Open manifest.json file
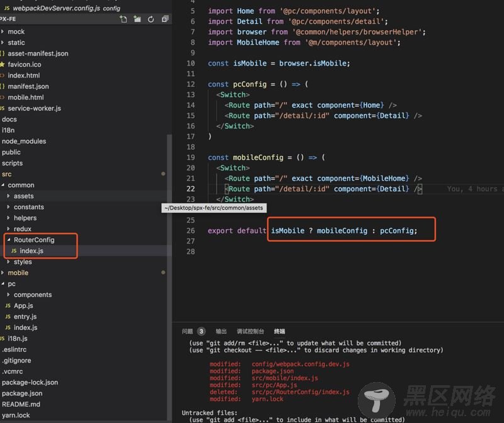Screen dimensions: 504x423 click(28, 86)
